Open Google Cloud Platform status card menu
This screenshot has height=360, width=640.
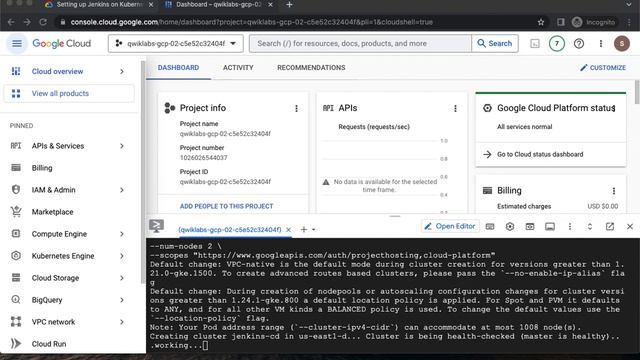(x=613, y=108)
